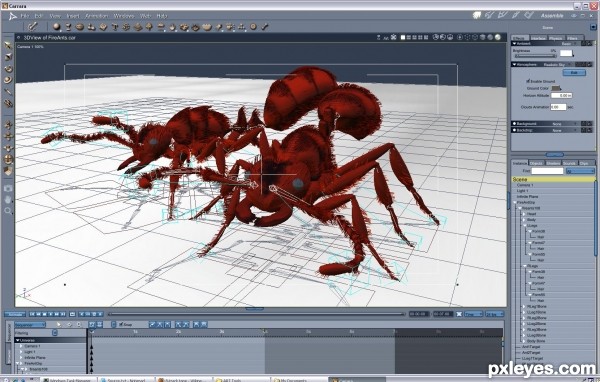The height and width of the screenshot is (382, 600).
Task: Select the Move arrow tool in left toolbar
Action: click(x=8, y=45)
